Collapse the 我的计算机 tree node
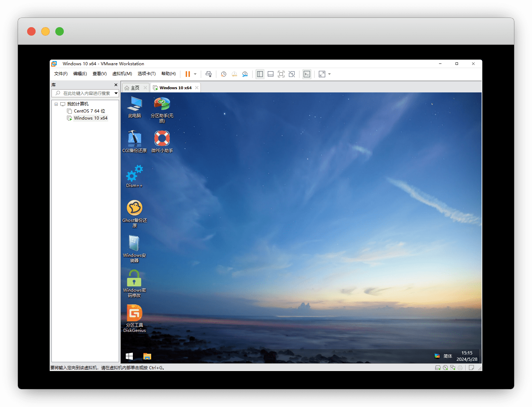The width and height of the screenshot is (532, 407). coord(56,104)
